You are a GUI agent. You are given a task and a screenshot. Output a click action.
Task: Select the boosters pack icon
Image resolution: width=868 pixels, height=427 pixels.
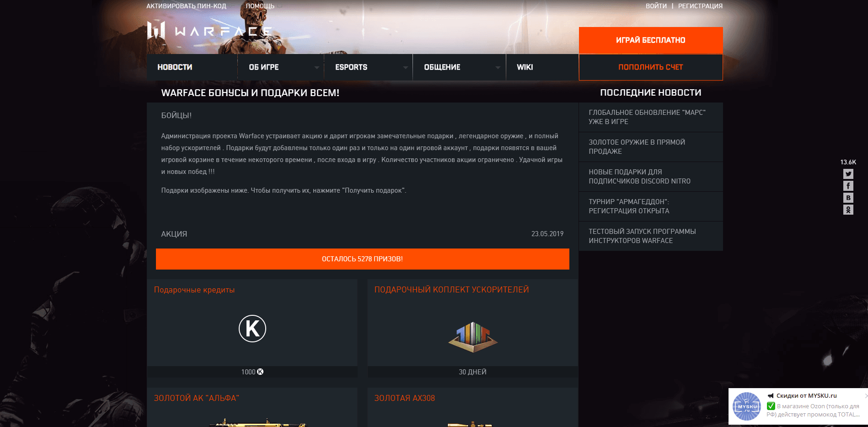tap(473, 337)
